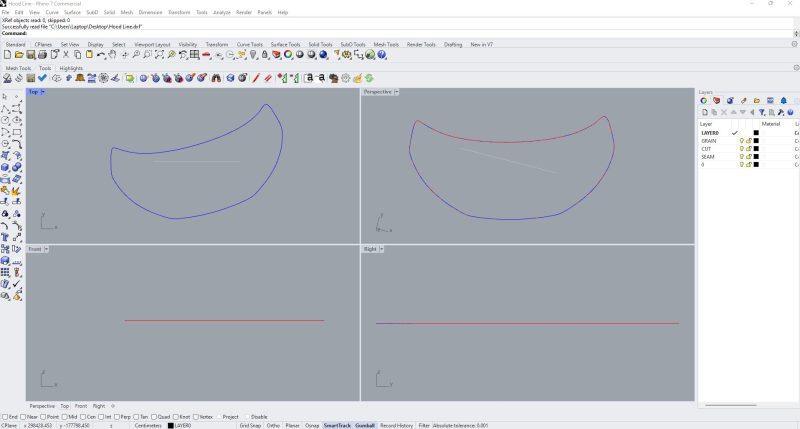
Task: Click the blue Render sphere icon
Action: coord(323,55)
